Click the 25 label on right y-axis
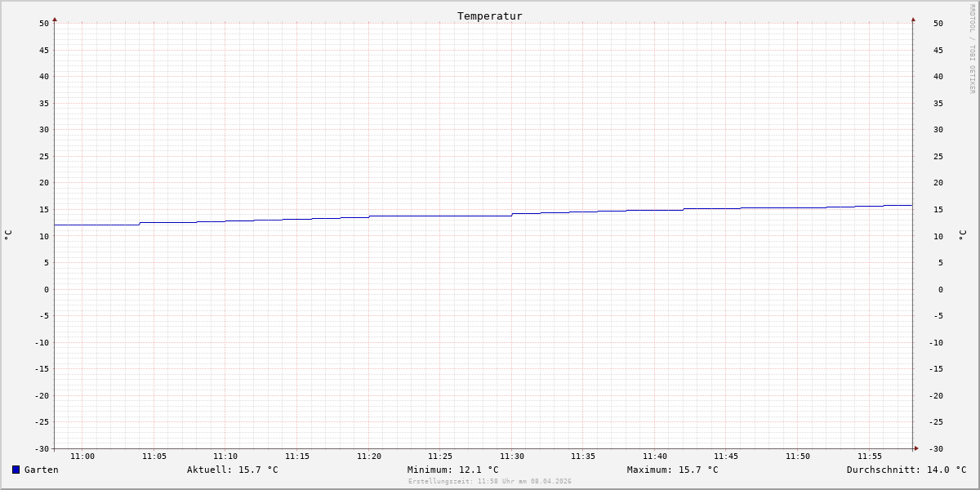The height and width of the screenshot is (490, 980). pyautogui.click(x=938, y=157)
